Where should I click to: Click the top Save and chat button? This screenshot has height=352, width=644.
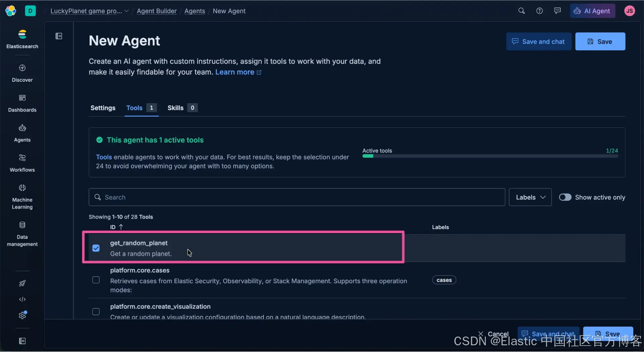[x=539, y=42]
